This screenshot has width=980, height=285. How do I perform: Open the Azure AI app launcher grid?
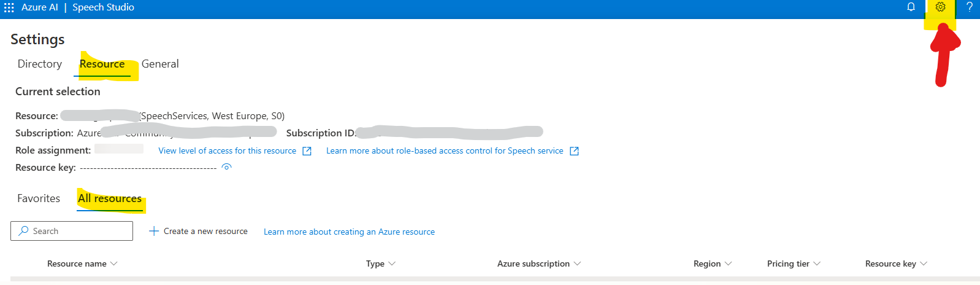[x=9, y=7]
